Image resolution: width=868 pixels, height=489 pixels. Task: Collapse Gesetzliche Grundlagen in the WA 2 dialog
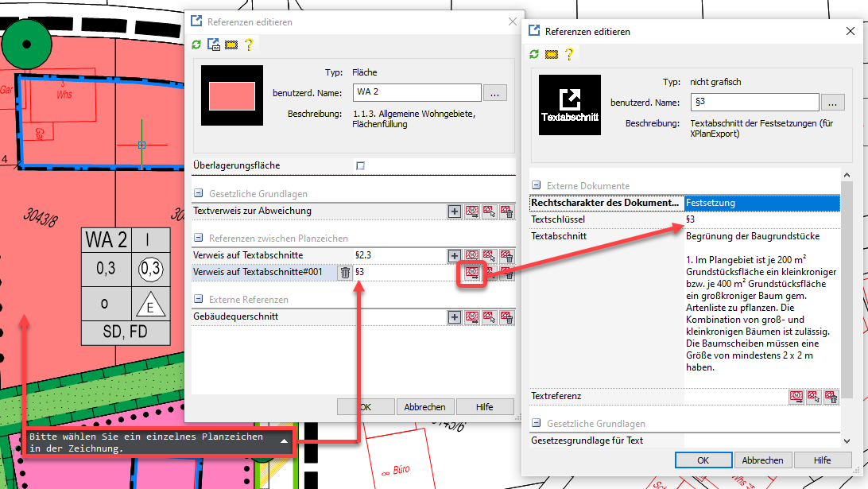tap(199, 194)
